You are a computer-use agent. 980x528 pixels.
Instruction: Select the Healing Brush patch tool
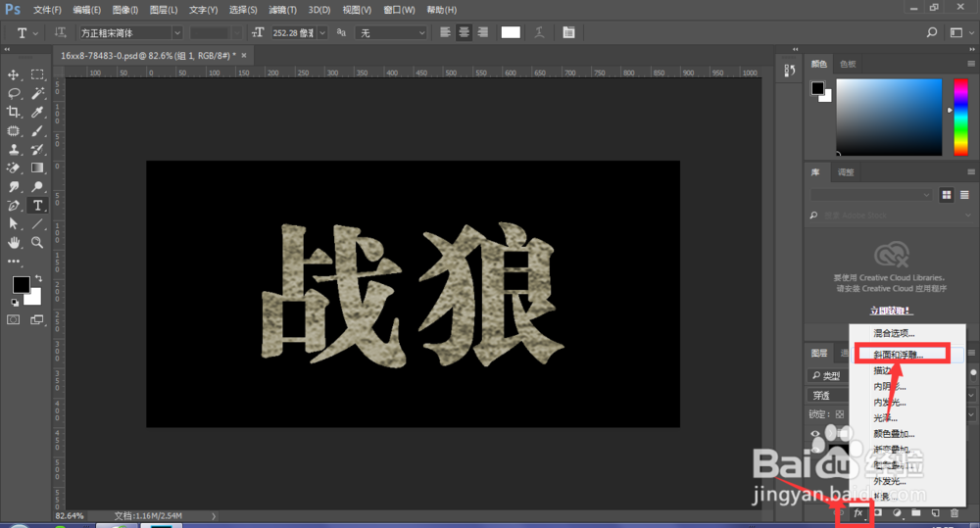point(13,131)
